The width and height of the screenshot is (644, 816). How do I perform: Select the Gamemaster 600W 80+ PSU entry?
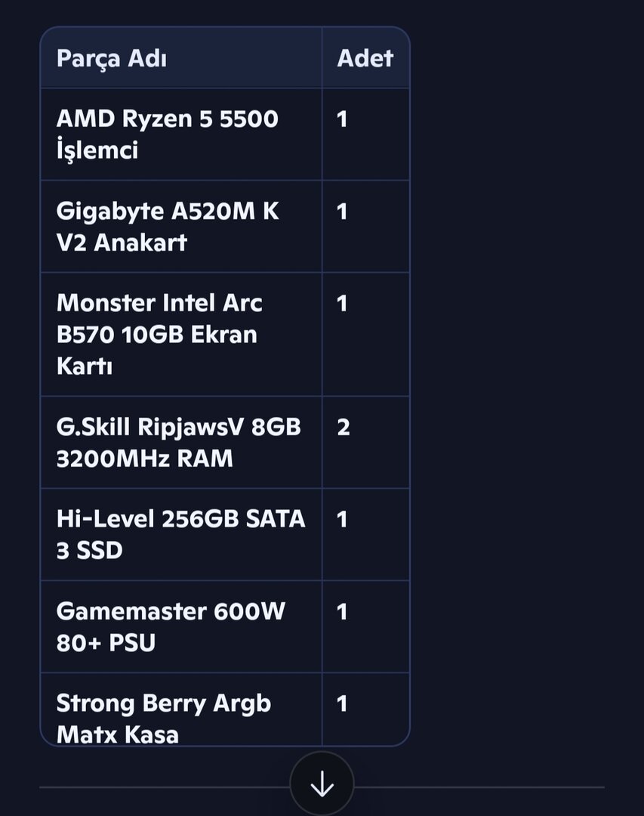pyautogui.click(x=171, y=627)
